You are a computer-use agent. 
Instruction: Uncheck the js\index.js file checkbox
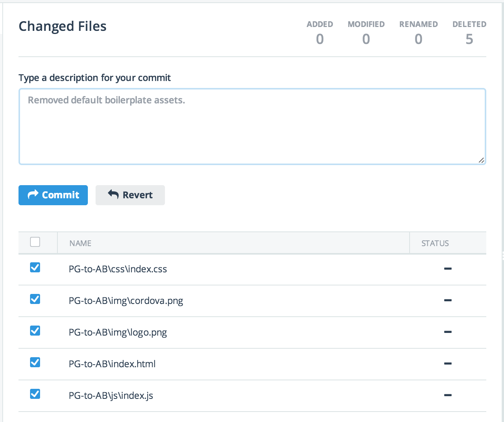[35, 394]
